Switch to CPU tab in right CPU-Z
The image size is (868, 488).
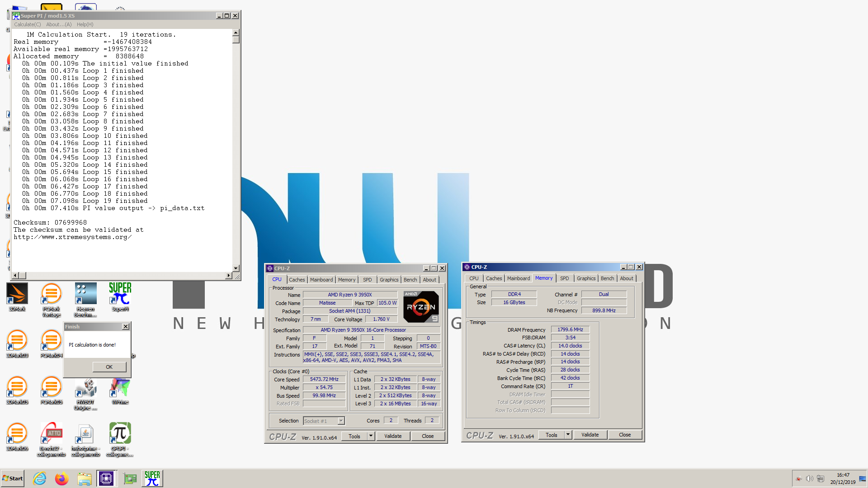tap(474, 278)
